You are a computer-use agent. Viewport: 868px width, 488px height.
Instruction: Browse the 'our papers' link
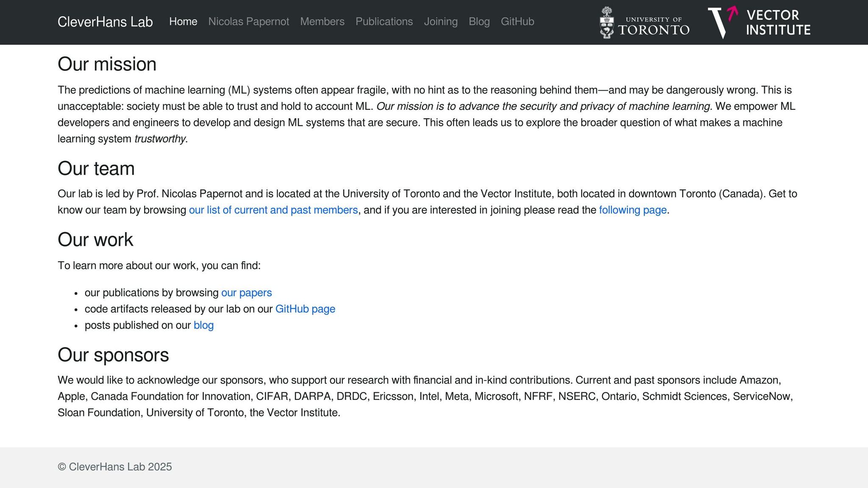click(247, 293)
